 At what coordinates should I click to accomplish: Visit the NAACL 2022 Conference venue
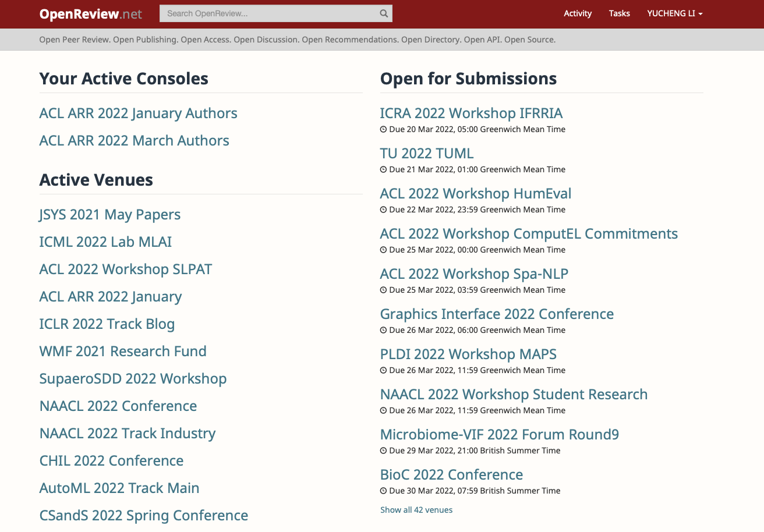(x=118, y=406)
